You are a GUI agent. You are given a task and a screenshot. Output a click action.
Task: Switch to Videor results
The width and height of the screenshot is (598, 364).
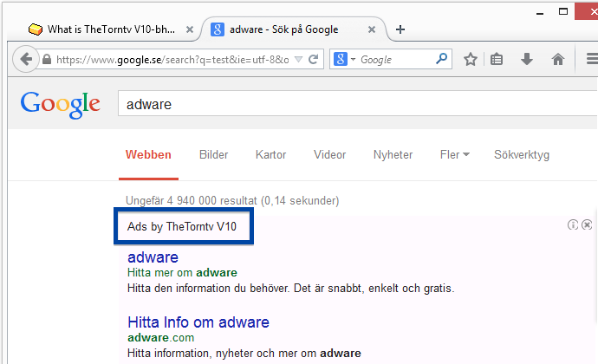330,154
